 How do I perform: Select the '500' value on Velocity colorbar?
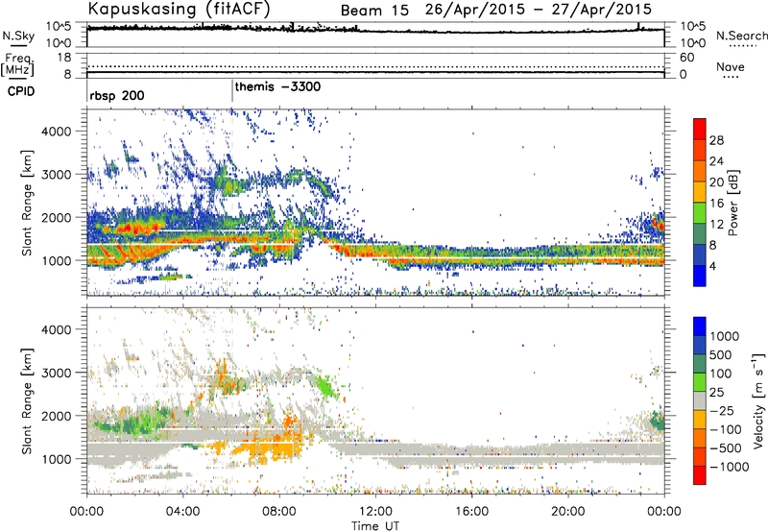coord(721,354)
